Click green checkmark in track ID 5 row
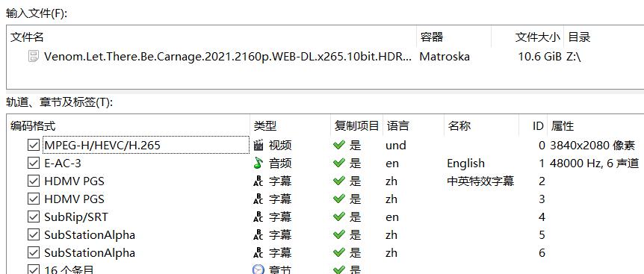The width and height of the screenshot is (644, 274). 339,234
